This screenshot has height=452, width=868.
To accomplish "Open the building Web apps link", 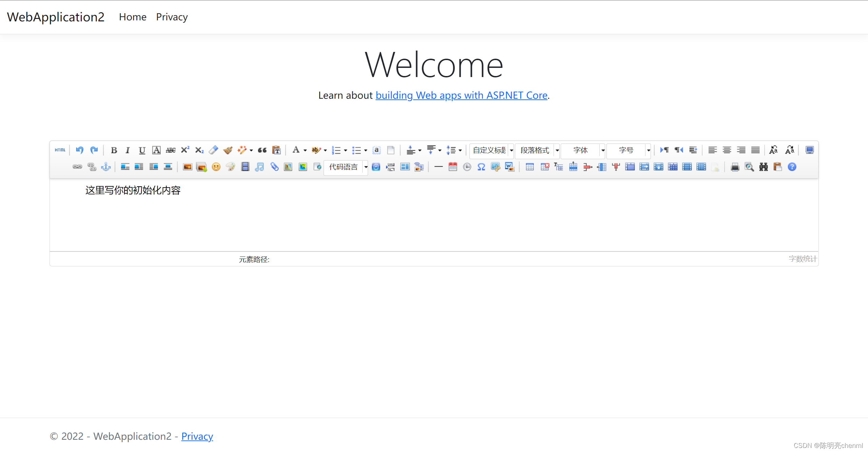I will (461, 95).
